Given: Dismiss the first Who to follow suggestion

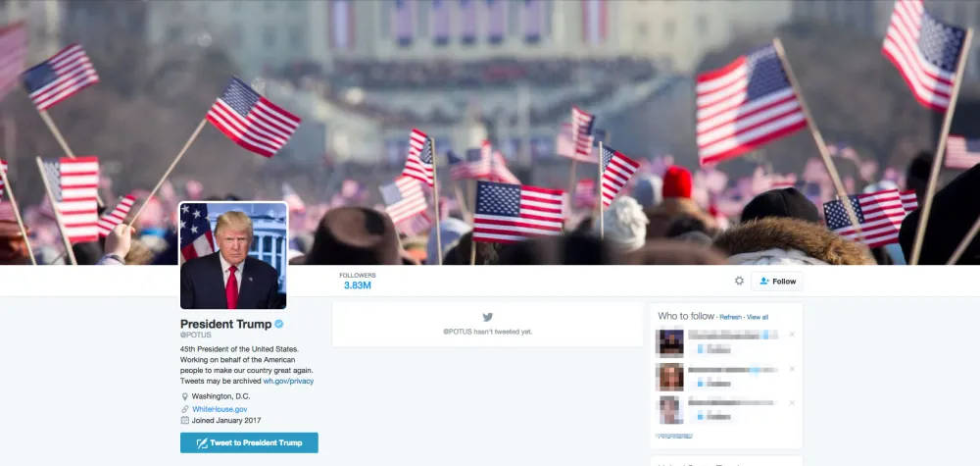Looking at the screenshot, I should tap(792, 335).
